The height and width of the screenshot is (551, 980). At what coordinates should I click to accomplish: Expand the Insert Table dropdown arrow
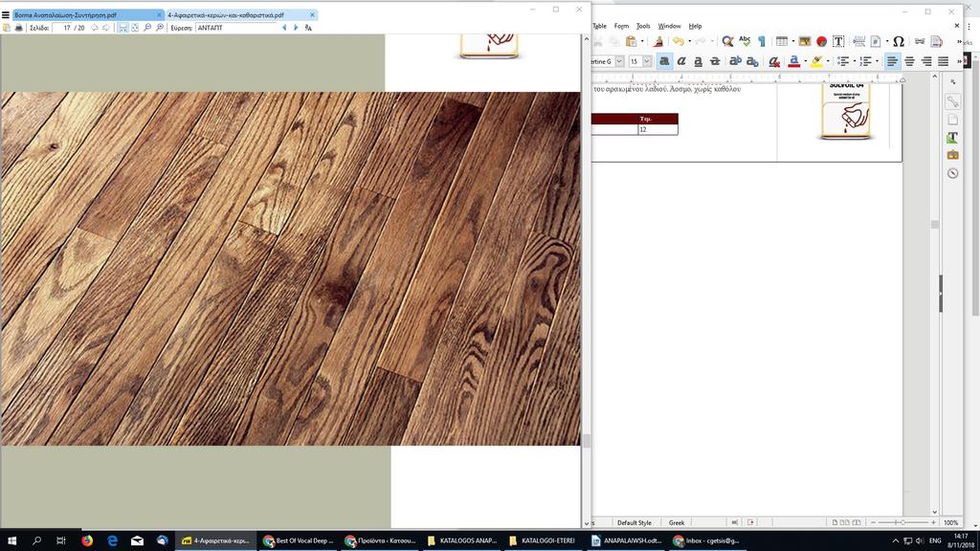[792, 41]
